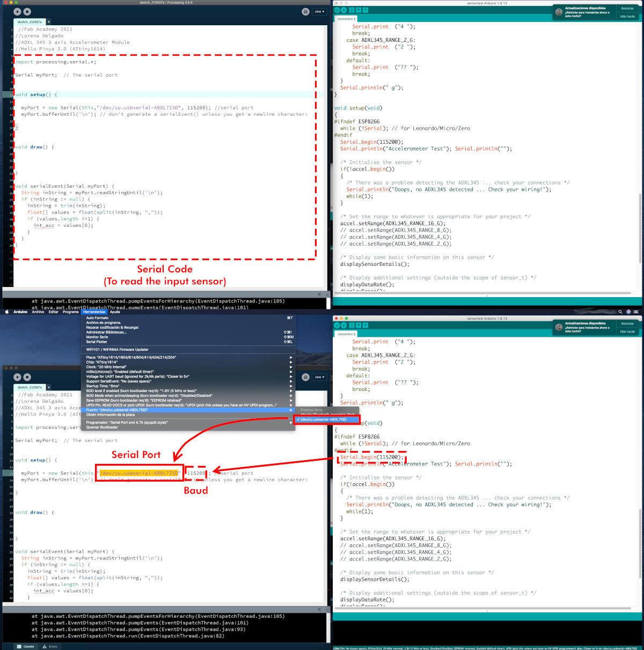This screenshot has width=644, height=650.
Task: Expand the millis()/micros() submenu
Action: pyautogui.click(x=189, y=372)
